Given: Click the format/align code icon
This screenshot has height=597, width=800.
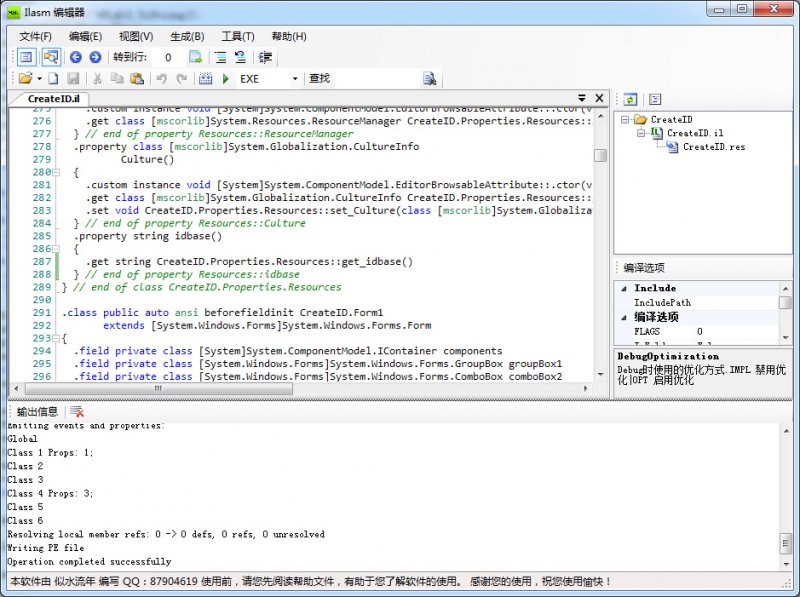Looking at the screenshot, I should pos(265,57).
